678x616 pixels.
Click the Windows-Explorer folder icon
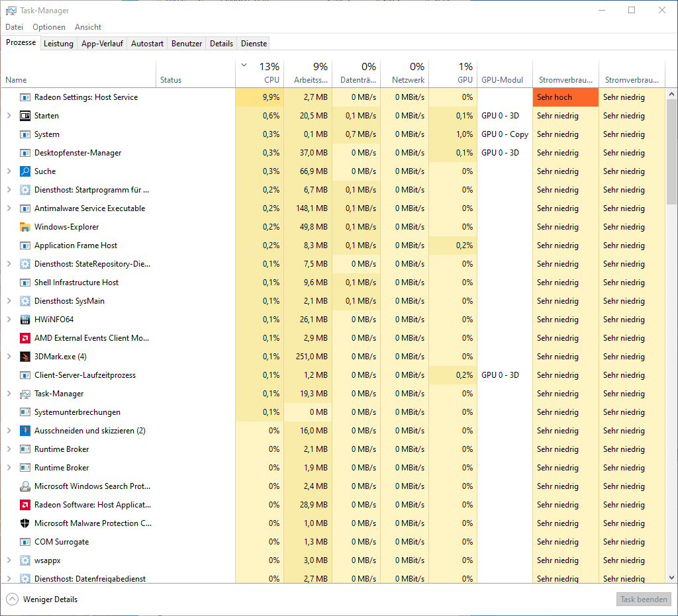tap(25, 227)
